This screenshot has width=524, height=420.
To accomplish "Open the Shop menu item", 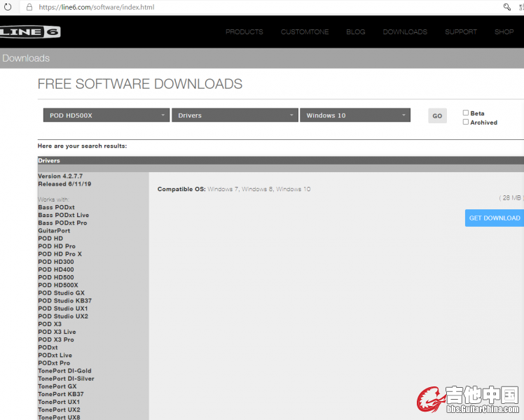I will pos(504,32).
